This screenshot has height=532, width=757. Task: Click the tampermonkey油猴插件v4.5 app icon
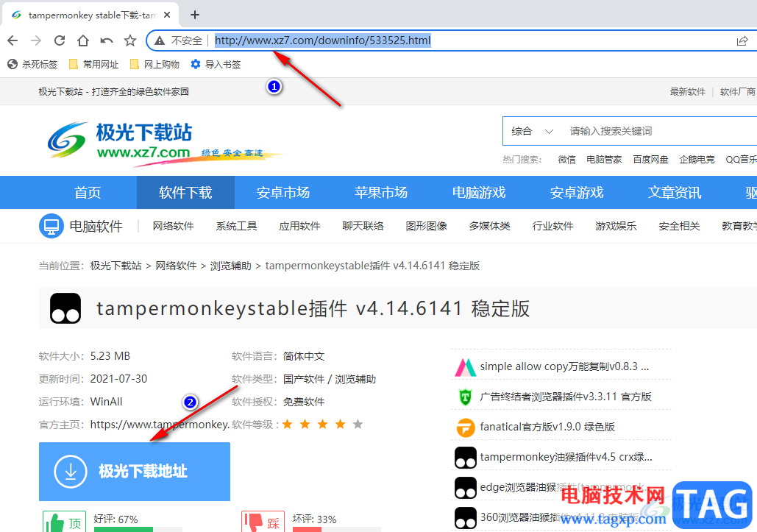(466, 458)
